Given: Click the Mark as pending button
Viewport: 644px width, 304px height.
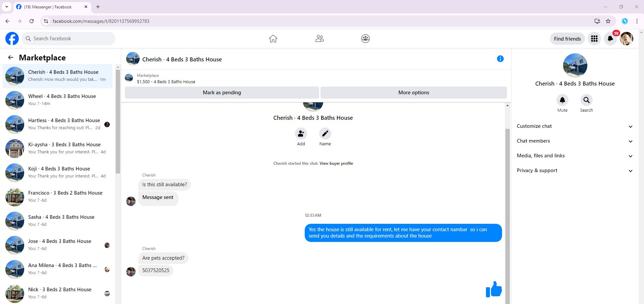Looking at the screenshot, I should [222, 93].
